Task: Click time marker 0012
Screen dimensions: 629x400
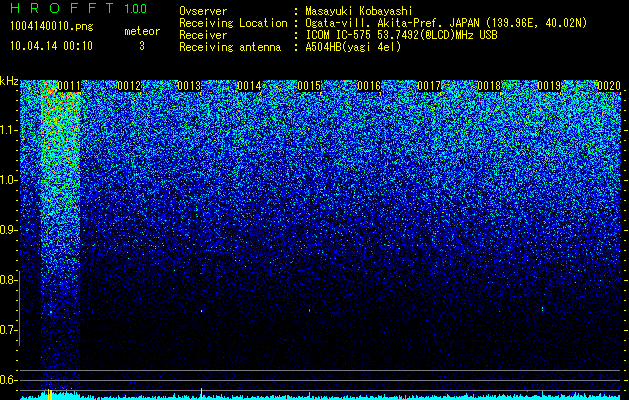Action: [x=129, y=86]
